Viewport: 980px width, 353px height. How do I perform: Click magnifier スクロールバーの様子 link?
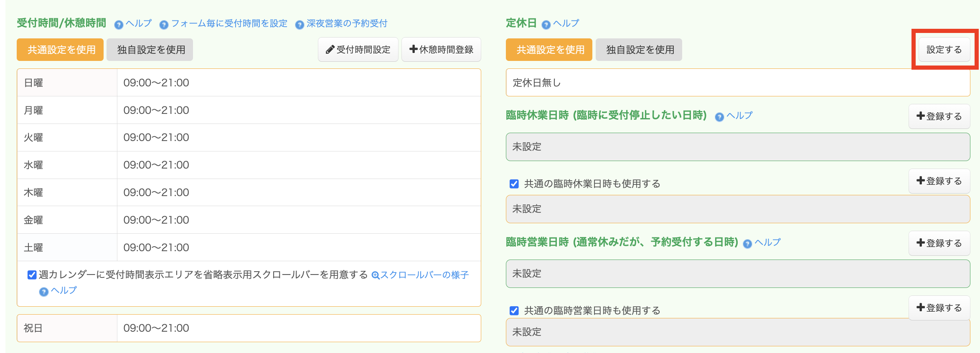click(420, 275)
